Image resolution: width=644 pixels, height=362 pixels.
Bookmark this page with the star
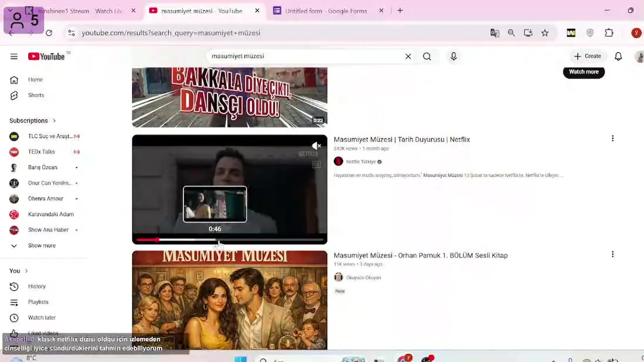pyautogui.click(x=545, y=33)
